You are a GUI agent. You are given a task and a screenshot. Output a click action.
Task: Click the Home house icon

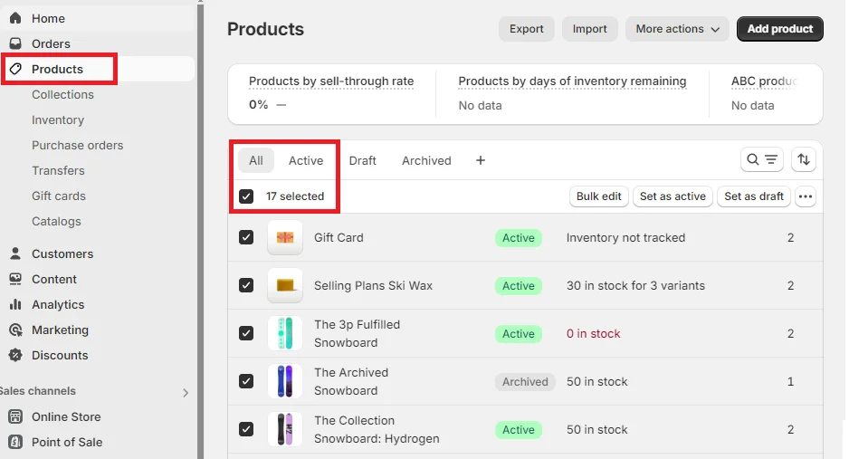[15, 18]
